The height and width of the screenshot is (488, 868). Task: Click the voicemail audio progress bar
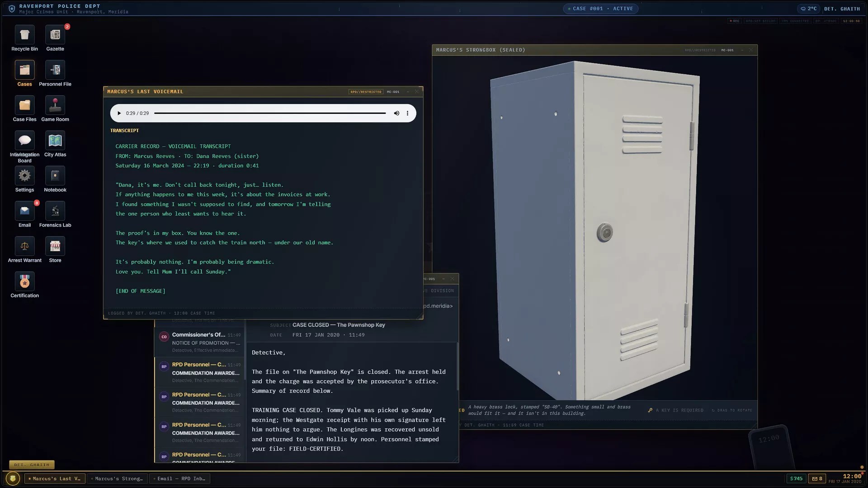270,113
